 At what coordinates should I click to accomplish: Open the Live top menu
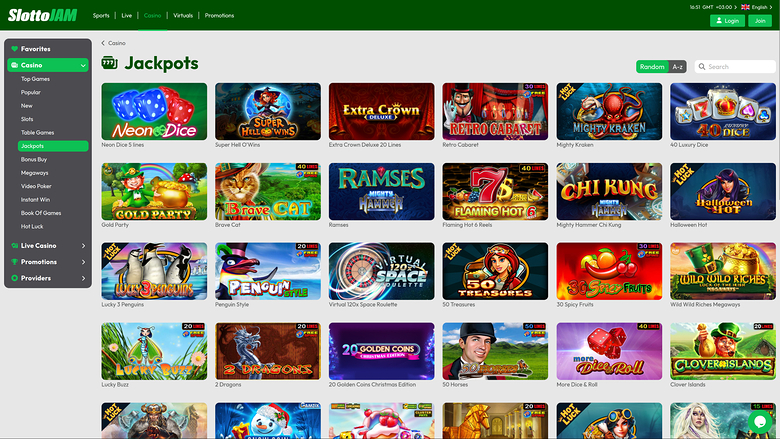point(127,15)
